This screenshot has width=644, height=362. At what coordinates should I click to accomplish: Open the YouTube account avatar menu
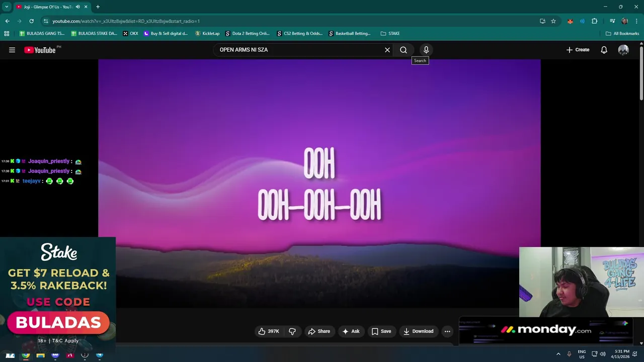[623, 50]
